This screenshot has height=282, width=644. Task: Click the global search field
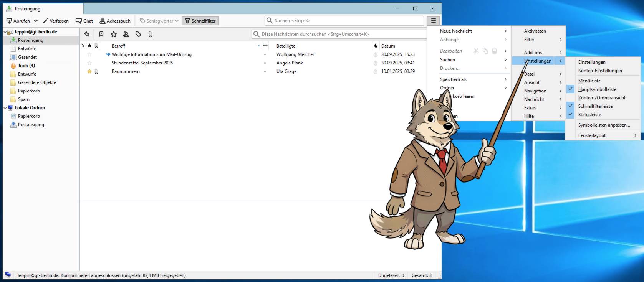pos(346,21)
